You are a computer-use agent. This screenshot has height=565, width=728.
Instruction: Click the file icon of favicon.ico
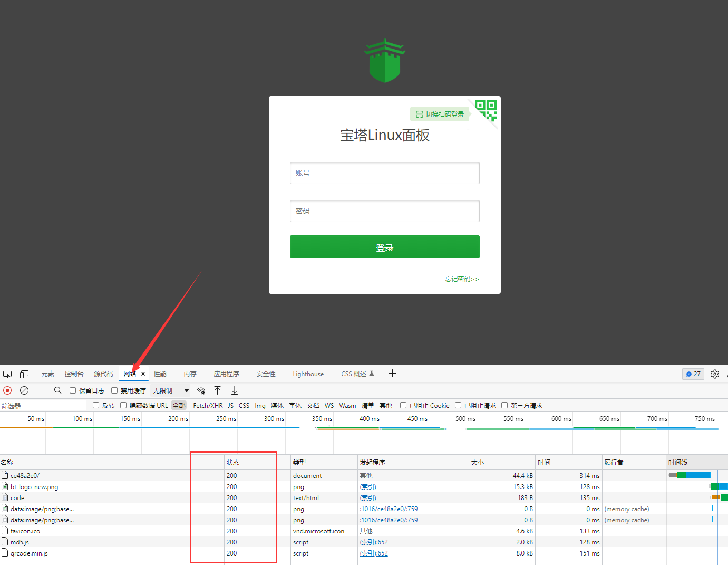[x=5, y=531]
